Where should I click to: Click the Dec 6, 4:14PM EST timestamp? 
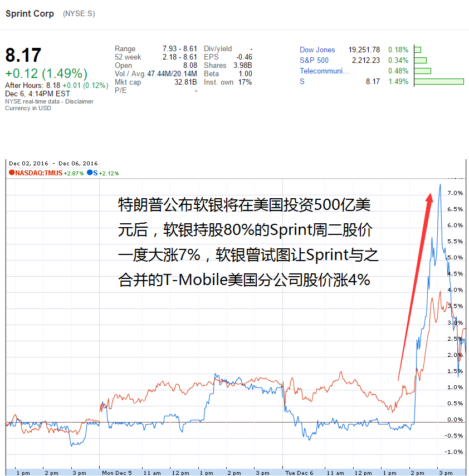(37, 94)
